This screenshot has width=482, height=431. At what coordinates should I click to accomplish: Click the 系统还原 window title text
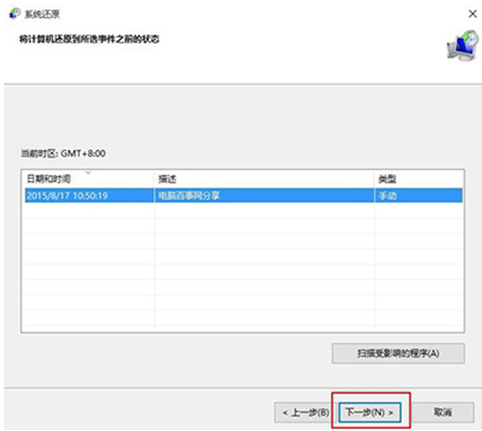tap(42, 14)
